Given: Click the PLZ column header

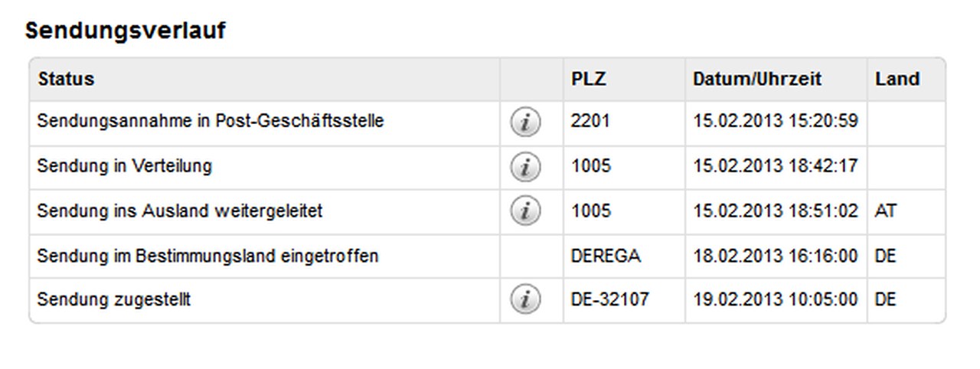Looking at the screenshot, I should point(589,79).
